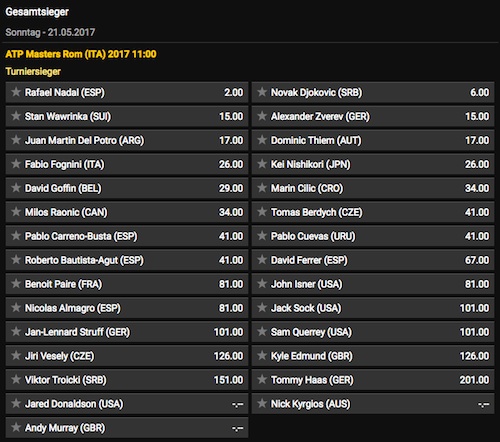The width and height of the screenshot is (500, 442).
Task: Favorite Milos Raonic using the star
Action: tap(16, 212)
